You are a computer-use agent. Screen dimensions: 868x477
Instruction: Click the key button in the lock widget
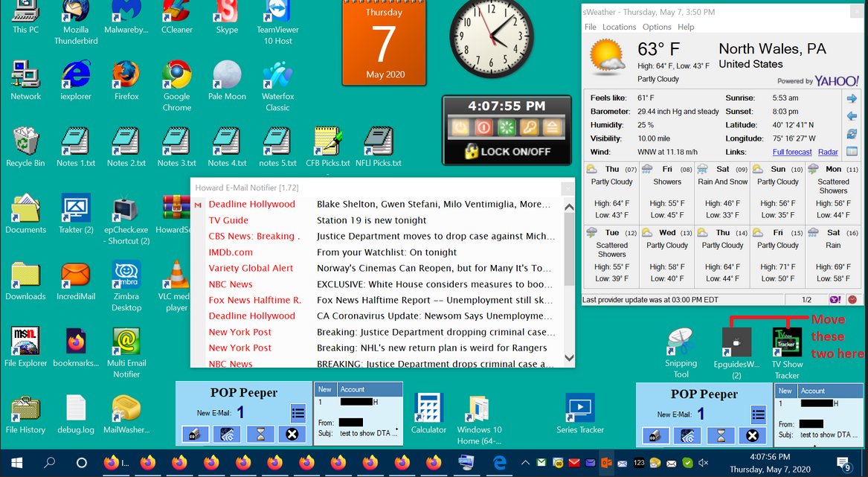click(x=530, y=128)
